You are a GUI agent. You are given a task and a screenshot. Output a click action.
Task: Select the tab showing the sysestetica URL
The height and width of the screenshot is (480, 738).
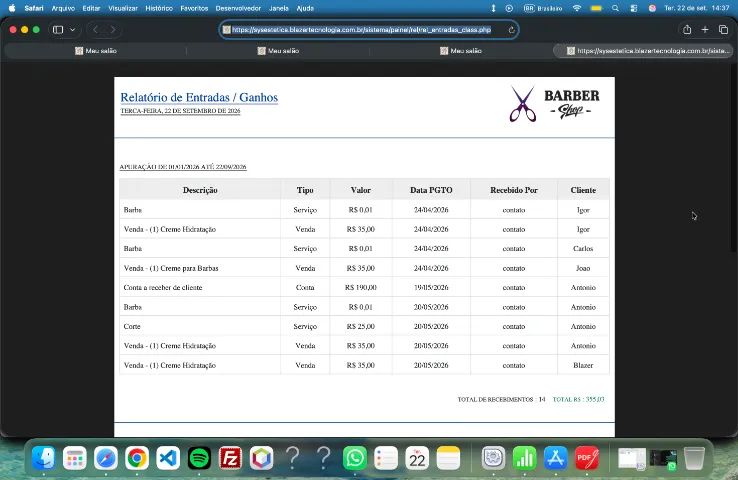tap(643, 51)
